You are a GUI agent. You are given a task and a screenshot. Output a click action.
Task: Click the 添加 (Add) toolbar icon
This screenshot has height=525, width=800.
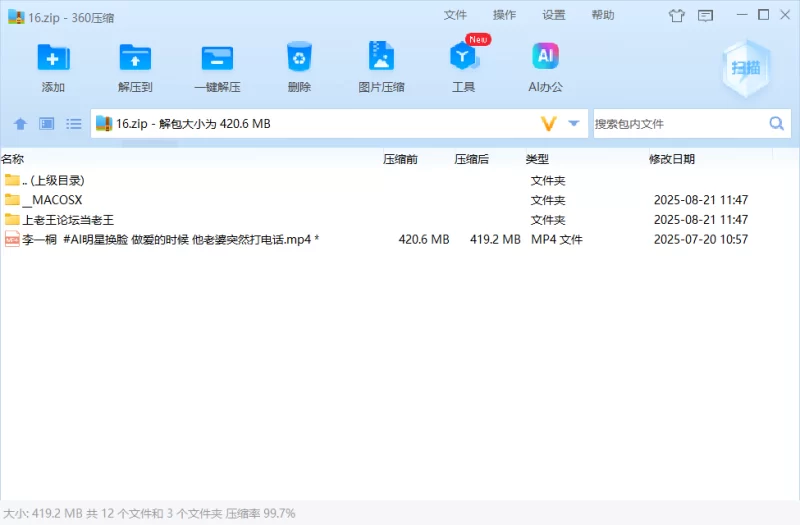click(53, 57)
